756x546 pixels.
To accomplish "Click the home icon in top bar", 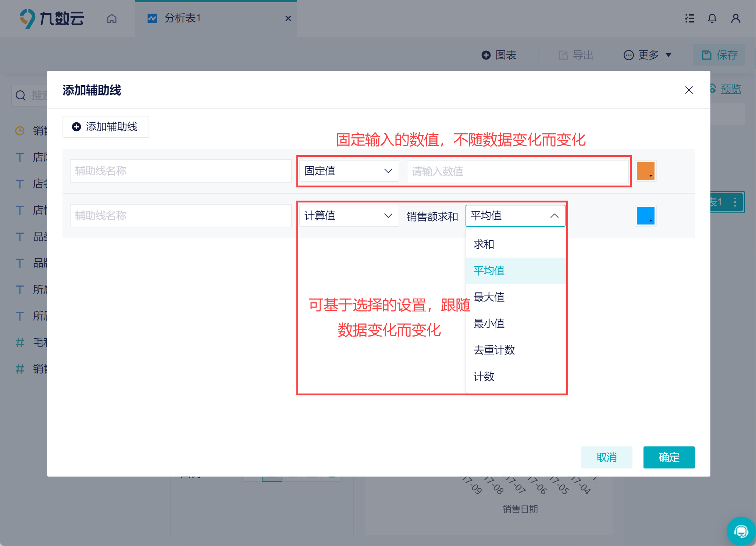I will click(112, 18).
